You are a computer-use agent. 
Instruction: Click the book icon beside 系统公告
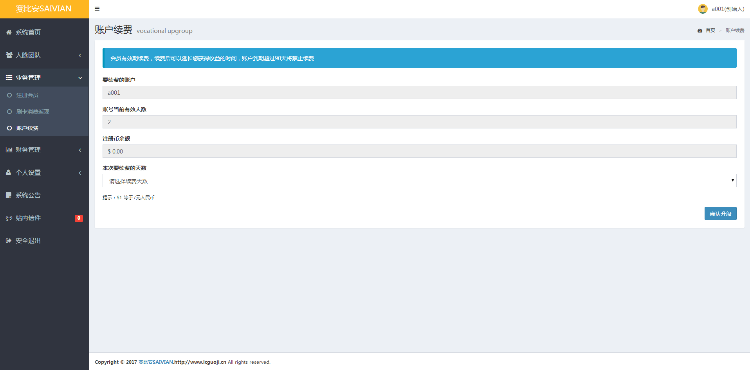pyautogui.click(x=8, y=195)
